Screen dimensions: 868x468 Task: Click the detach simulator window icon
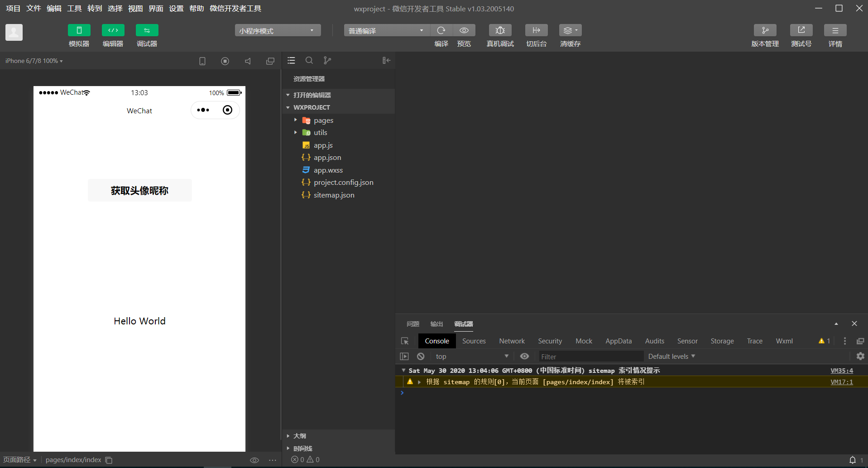tap(270, 61)
